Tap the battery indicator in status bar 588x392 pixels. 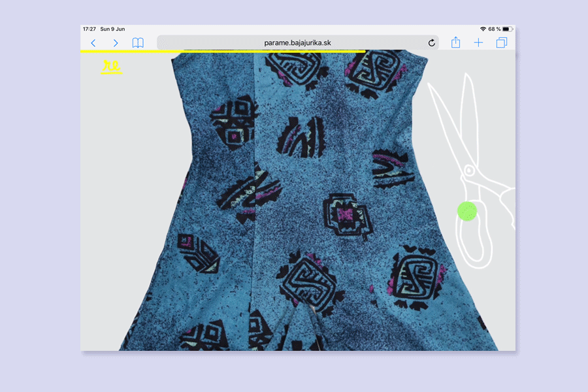505,29
